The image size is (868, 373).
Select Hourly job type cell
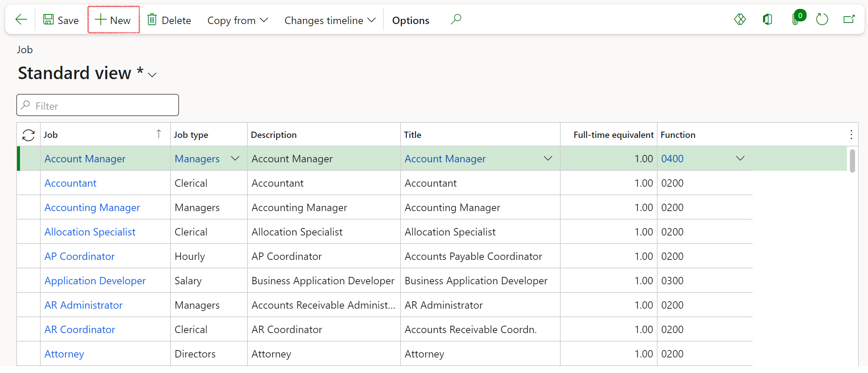point(209,256)
